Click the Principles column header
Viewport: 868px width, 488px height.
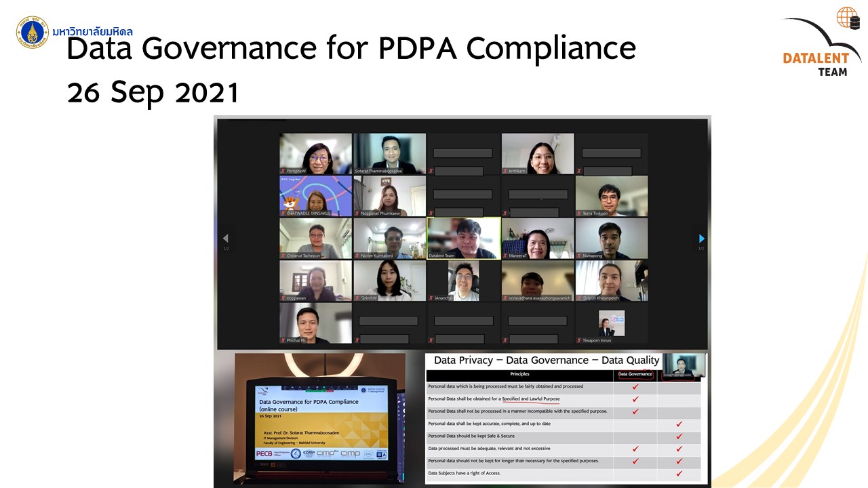(x=519, y=374)
